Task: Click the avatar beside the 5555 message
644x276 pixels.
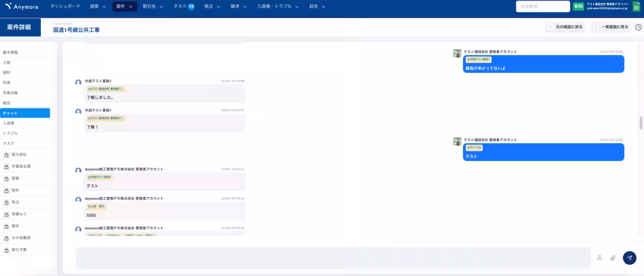Action: (78, 200)
